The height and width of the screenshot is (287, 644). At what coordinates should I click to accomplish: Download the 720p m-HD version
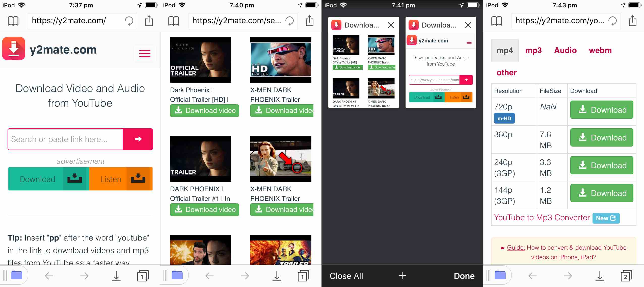[x=602, y=110]
